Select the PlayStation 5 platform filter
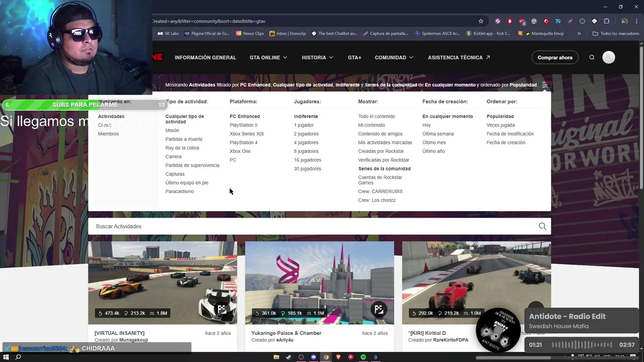The image size is (644, 362). [244, 125]
